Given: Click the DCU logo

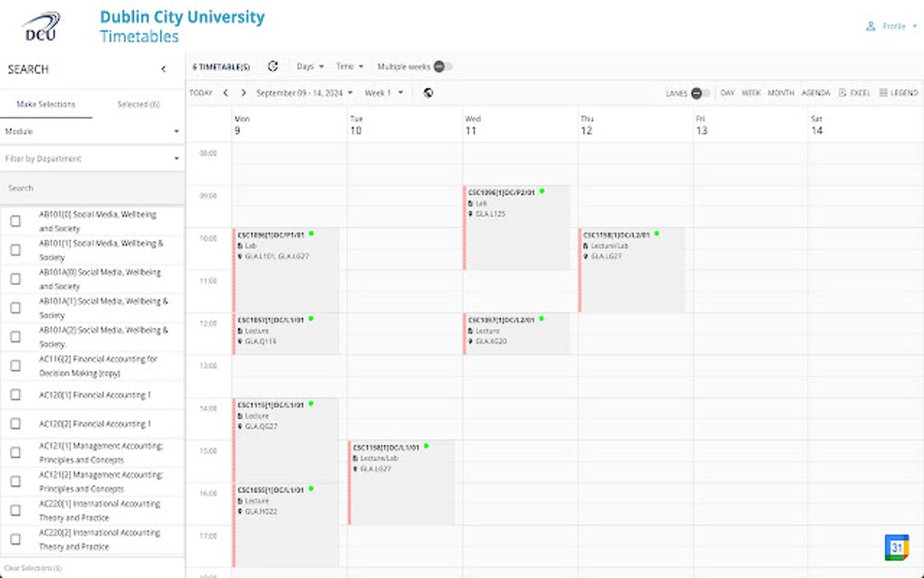Looking at the screenshot, I should pyautogui.click(x=42, y=27).
